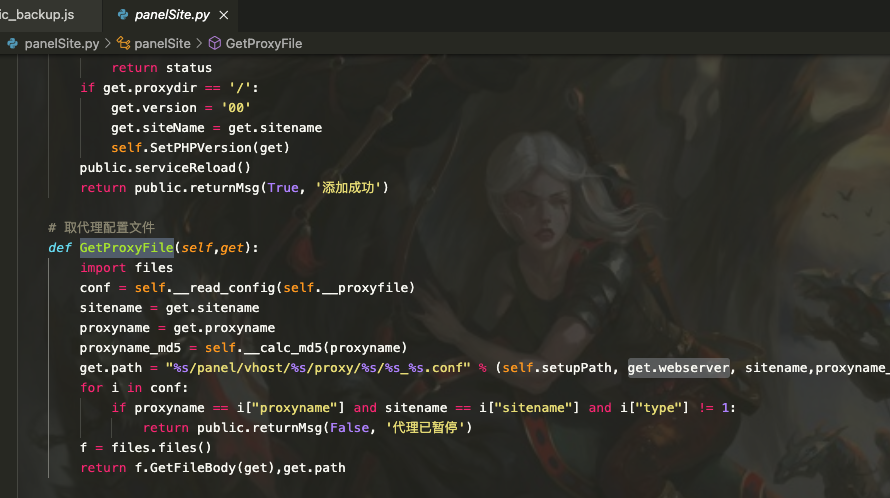Click the Python file icon in the breadcrumb
Screen dimensions: 890x498
(12, 44)
